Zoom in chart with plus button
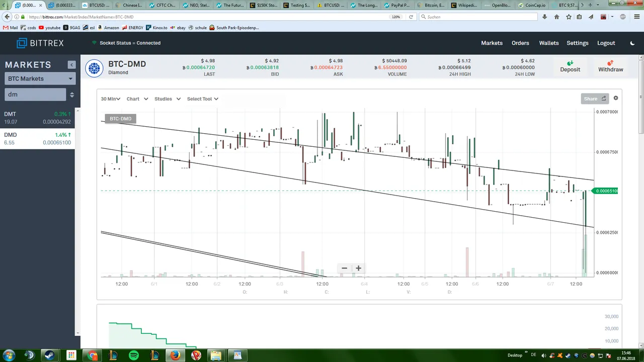Image resolution: width=644 pixels, height=362 pixels. 358,268
